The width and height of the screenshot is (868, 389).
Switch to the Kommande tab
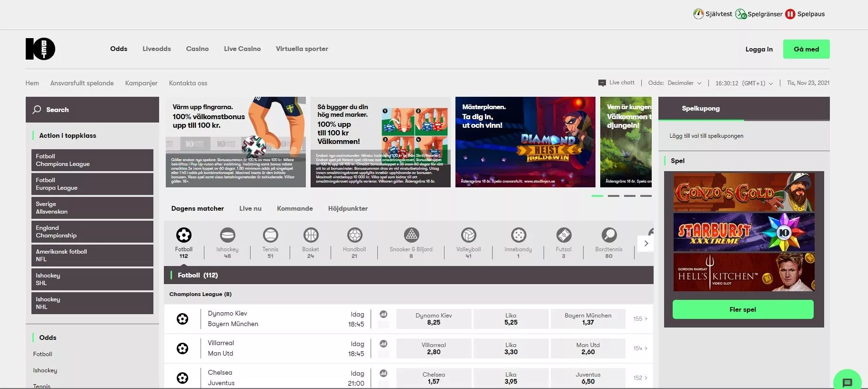[x=295, y=208]
